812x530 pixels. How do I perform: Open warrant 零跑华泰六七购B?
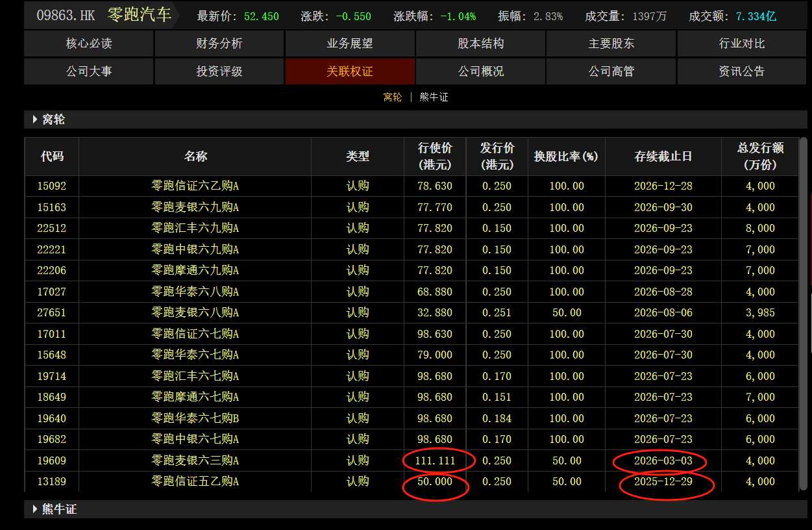coord(195,418)
